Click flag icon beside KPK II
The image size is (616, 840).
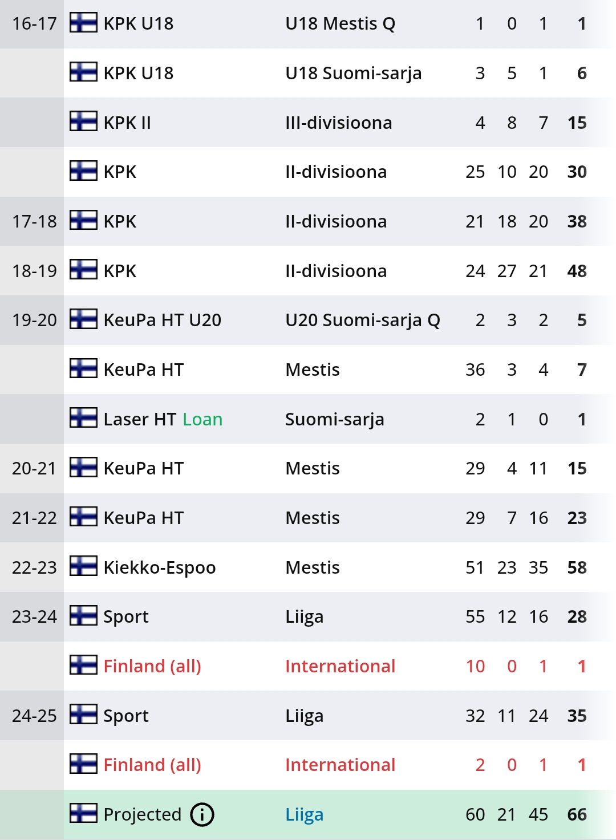point(83,122)
